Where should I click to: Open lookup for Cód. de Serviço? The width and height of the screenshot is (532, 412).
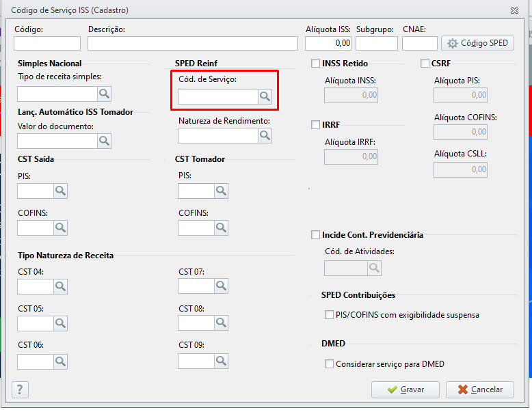point(265,97)
